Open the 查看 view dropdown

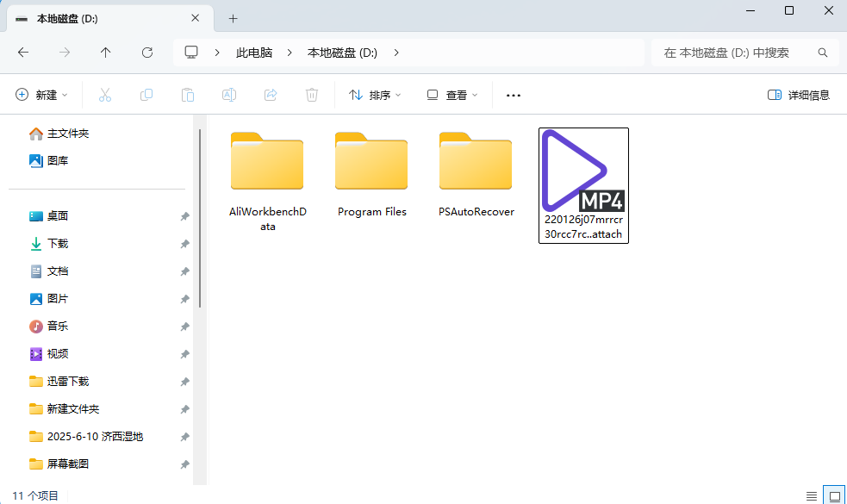(452, 95)
